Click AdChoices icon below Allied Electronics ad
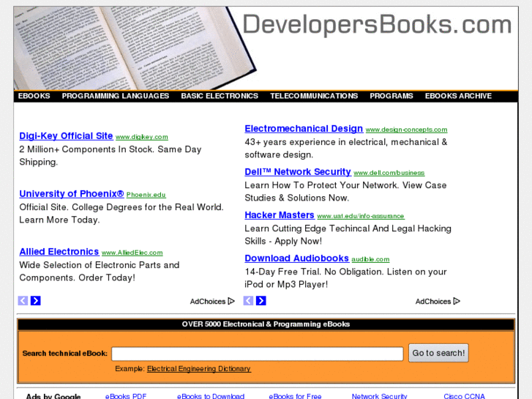Image resolution: width=532 pixels, height=399 pixels. pos(231,301)
